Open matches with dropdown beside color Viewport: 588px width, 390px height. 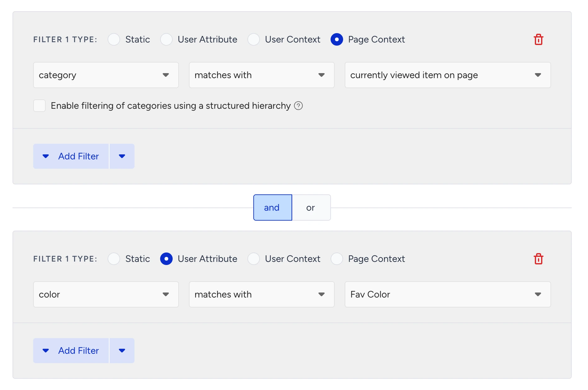pyautogui.click(x=262, y=294)
